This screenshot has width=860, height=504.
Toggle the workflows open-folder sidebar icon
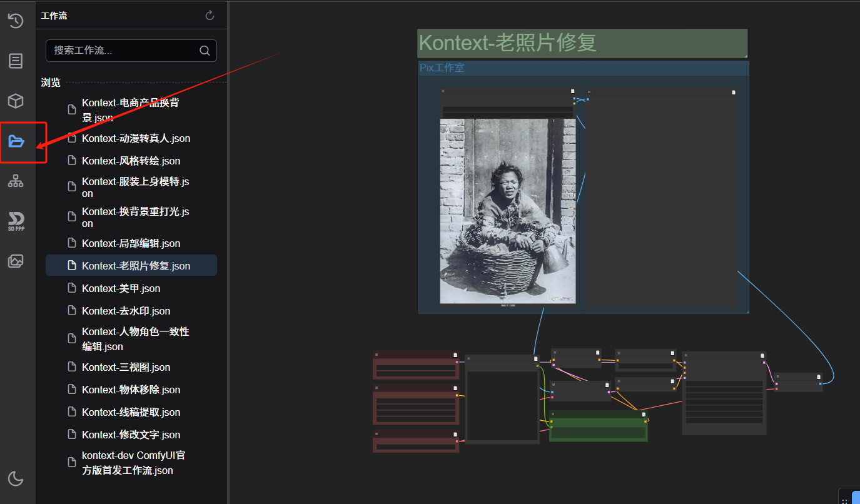[x=16, y=141]
